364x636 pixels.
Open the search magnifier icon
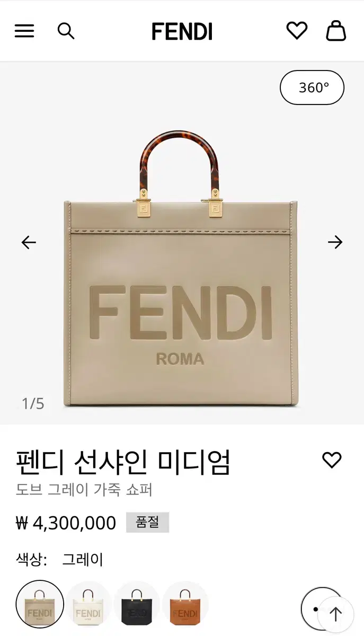pos(66,31)
